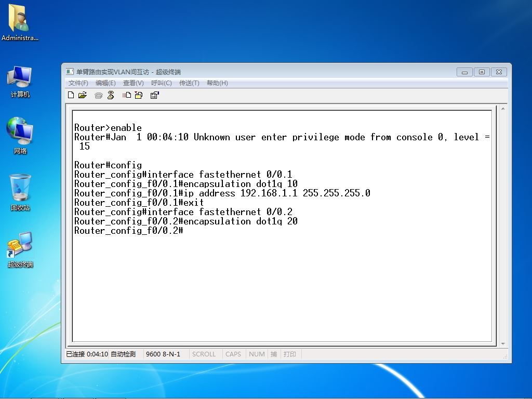This screenshot has width=532, height=399.
Task: Select the 计算机 desktop icon
Action: 20,82
